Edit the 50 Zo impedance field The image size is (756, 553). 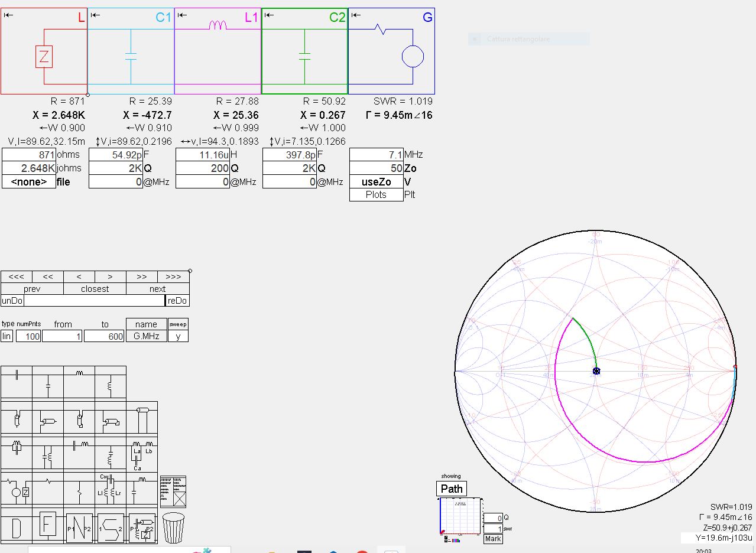377,168
